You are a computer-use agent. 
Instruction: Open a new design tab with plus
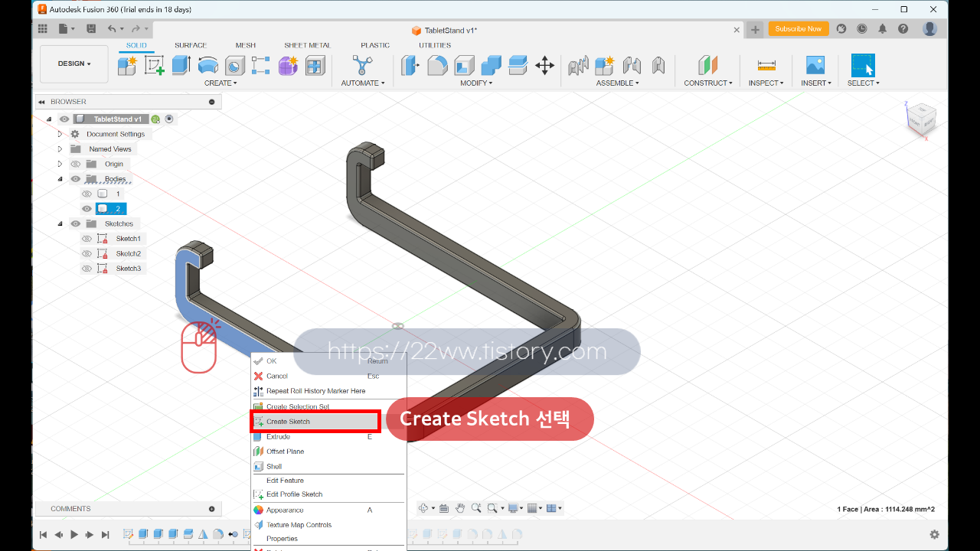[755, 30]
